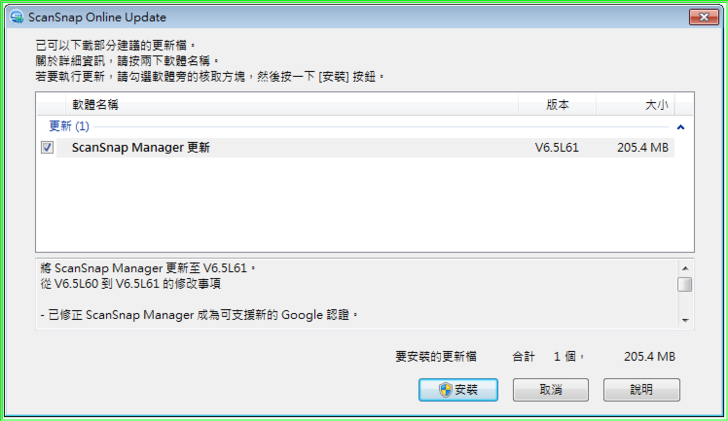Click the V6.5L61 version cell
This screenshot has width=728, height=421.
(557, 148)
